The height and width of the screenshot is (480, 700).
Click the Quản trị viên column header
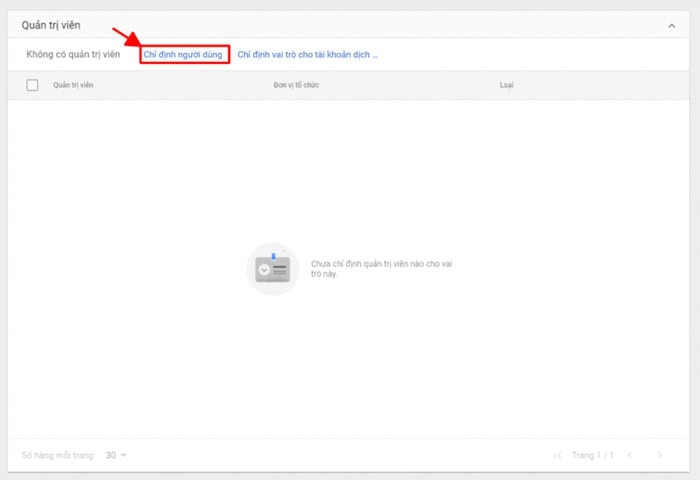tap(73, 85)
